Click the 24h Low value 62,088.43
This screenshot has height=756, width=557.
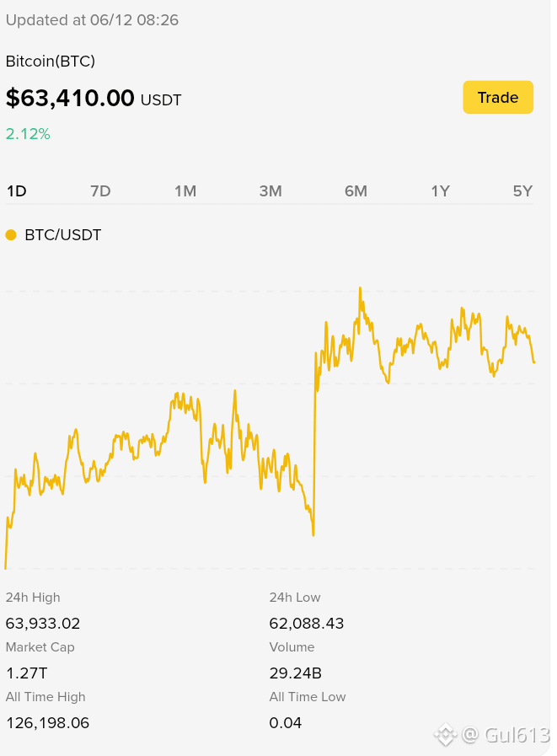coord(306,624)
